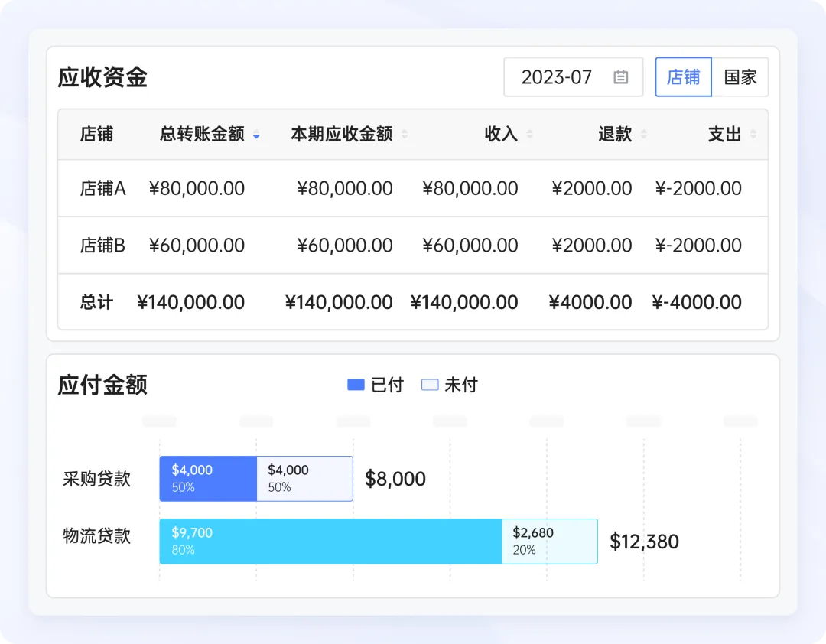826x644 pixels.
Task: Select the 物流贷款 unpaid $2,680 bar segment
Action: pyautogui.click(x=550, y=542)
